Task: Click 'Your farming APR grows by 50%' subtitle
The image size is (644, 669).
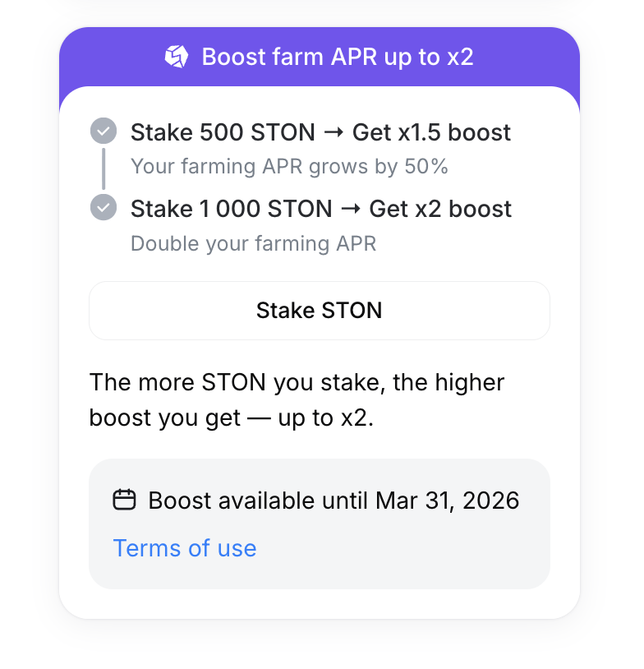Action: click(289, 167)
